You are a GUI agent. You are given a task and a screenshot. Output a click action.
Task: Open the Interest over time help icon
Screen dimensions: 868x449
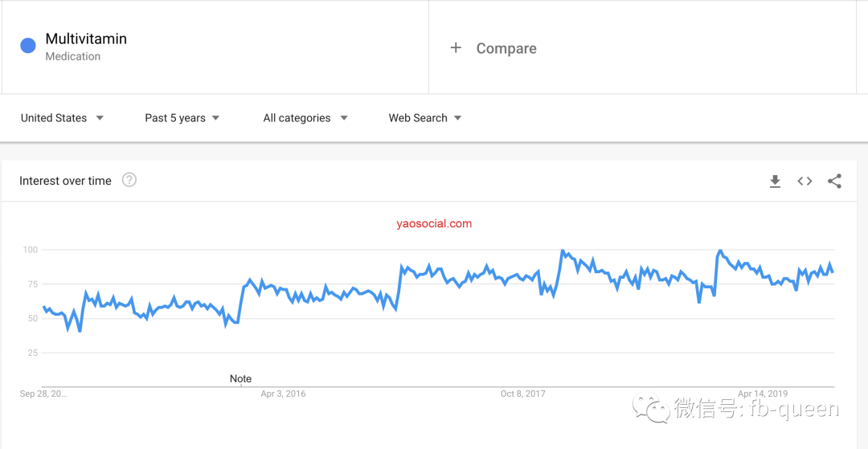point(129,180)
